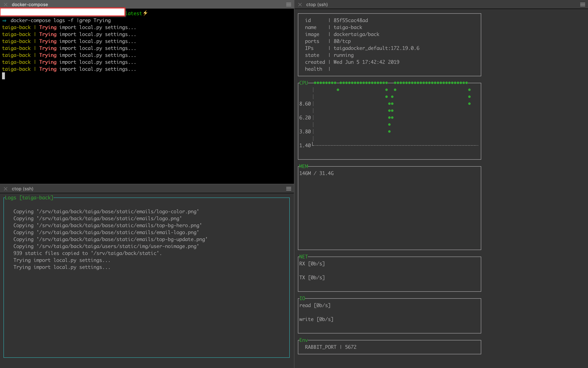The height and width of the screenshot is (368, 588).
Task: Click the created date Wed Jun 5
Action: click(x=366, y=62)
